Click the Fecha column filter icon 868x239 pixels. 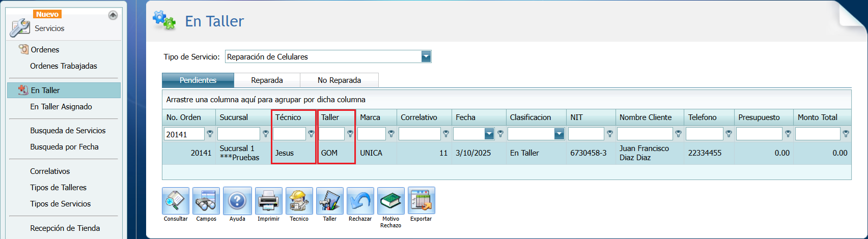click(500, 134)
